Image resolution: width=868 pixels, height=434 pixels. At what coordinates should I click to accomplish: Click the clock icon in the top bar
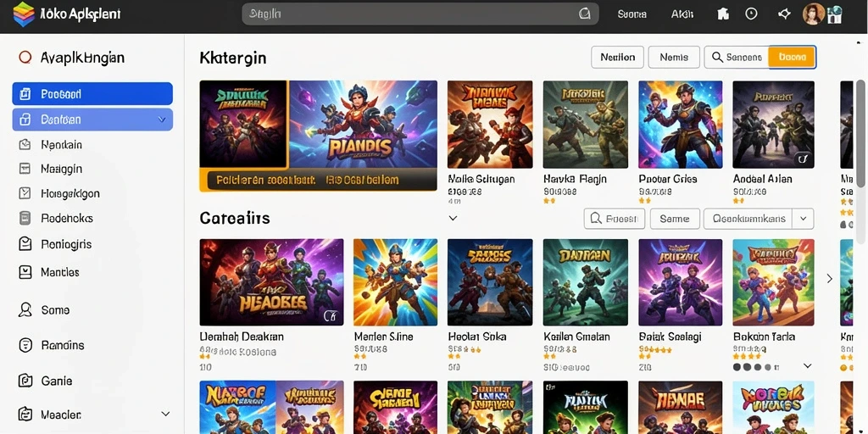point(751,14)
